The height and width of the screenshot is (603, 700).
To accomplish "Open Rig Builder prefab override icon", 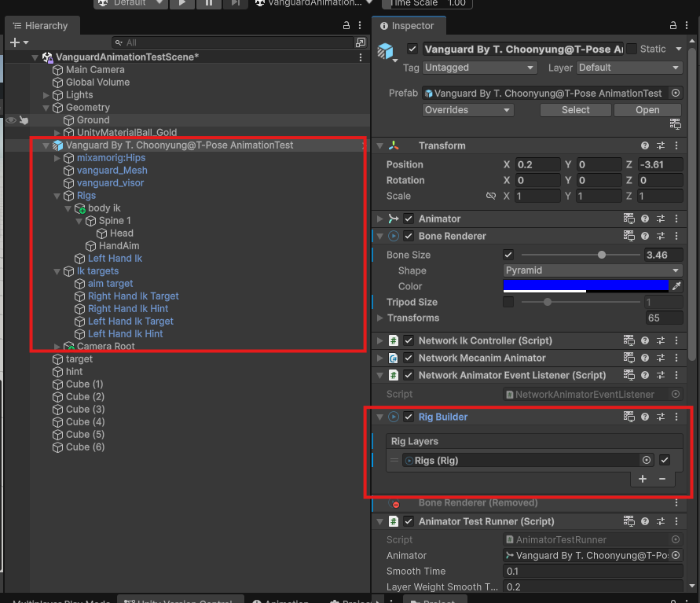I will (629, 417).
